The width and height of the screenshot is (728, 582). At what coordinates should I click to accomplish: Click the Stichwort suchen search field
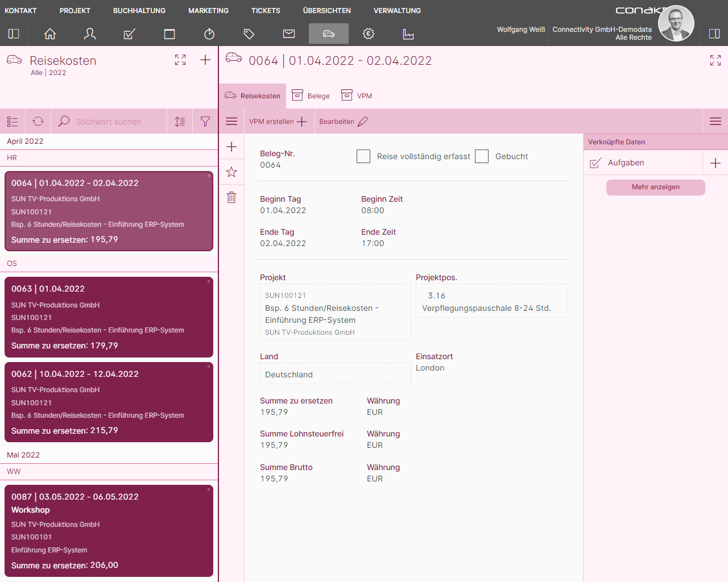[109, 122]
